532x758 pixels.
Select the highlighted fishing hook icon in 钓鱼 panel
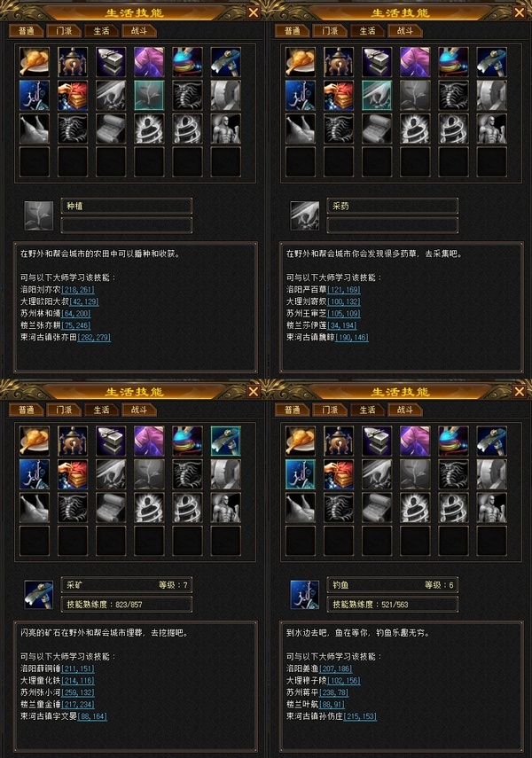click(x=301, y=474)
